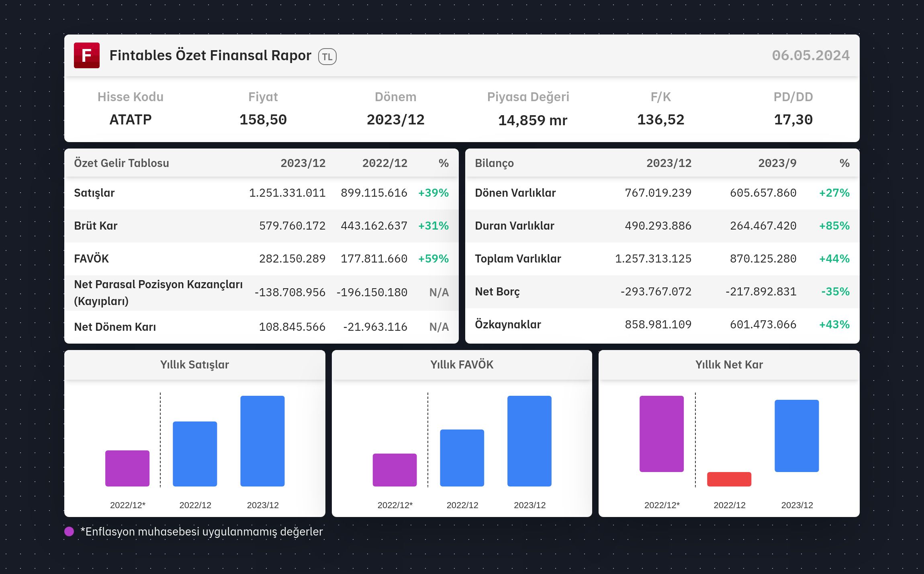Select the ATATP stock code
Screen dimensions: 924x574
[131, 120]
